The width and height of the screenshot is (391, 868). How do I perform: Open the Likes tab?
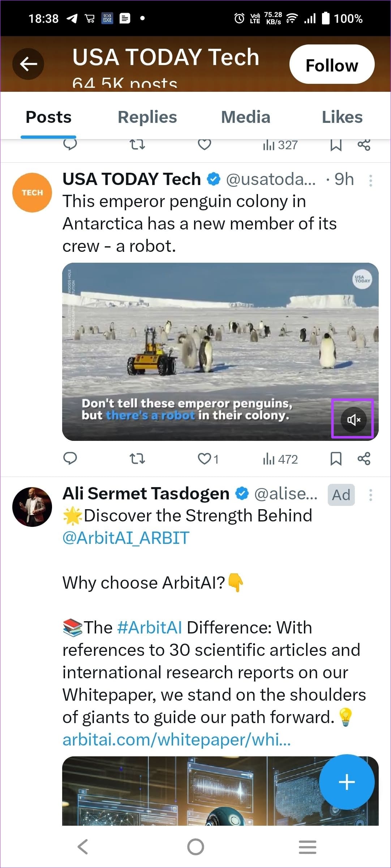coord(342,117)
